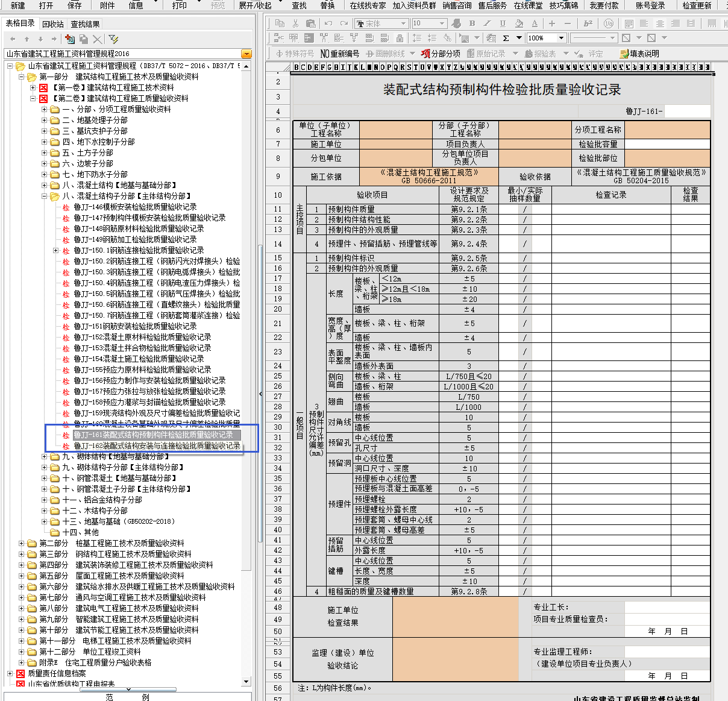This screenshot has height=701, width=728.
Task: Redo the last action
Action: coord(344,23)
